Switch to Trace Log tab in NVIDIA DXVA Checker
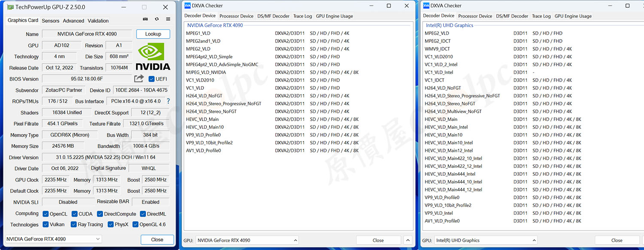Image resolution: width=644 pixels, height=250 pixels. (x=303, y=16)
